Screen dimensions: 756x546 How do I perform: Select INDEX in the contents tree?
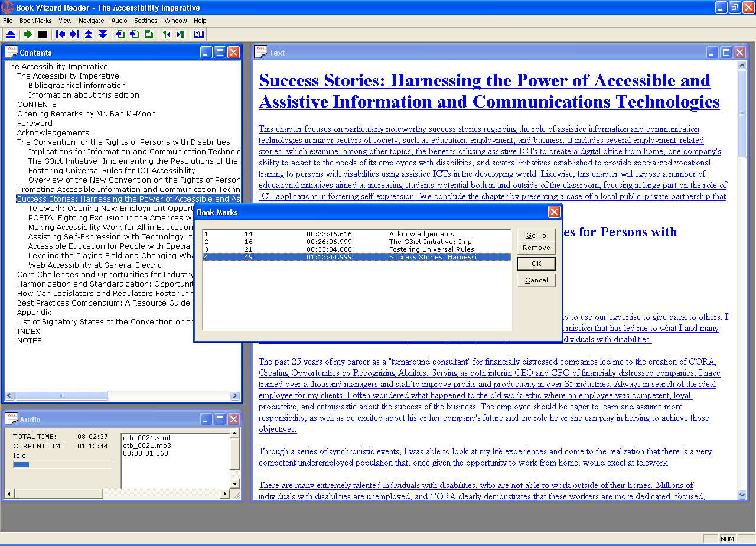pos(28,331)
